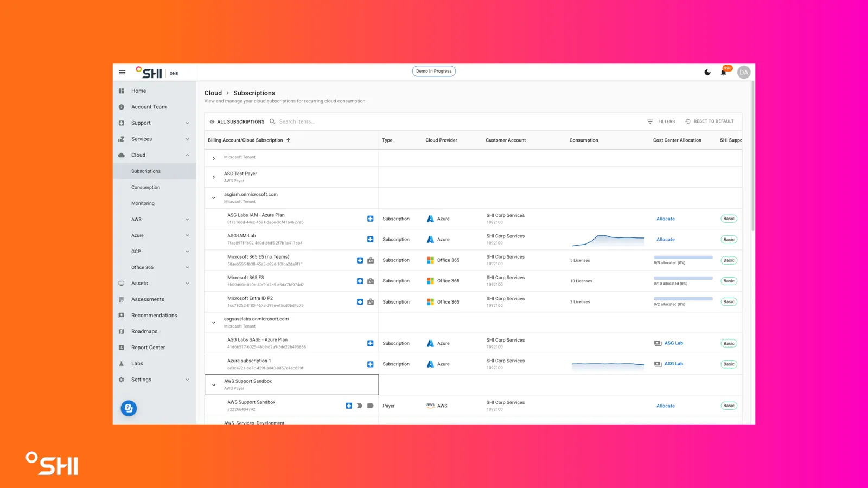Viewport: 868px width, 488px height.
Task: Click the eye icon beside All Subscriptions
Action: click(212, 122)
